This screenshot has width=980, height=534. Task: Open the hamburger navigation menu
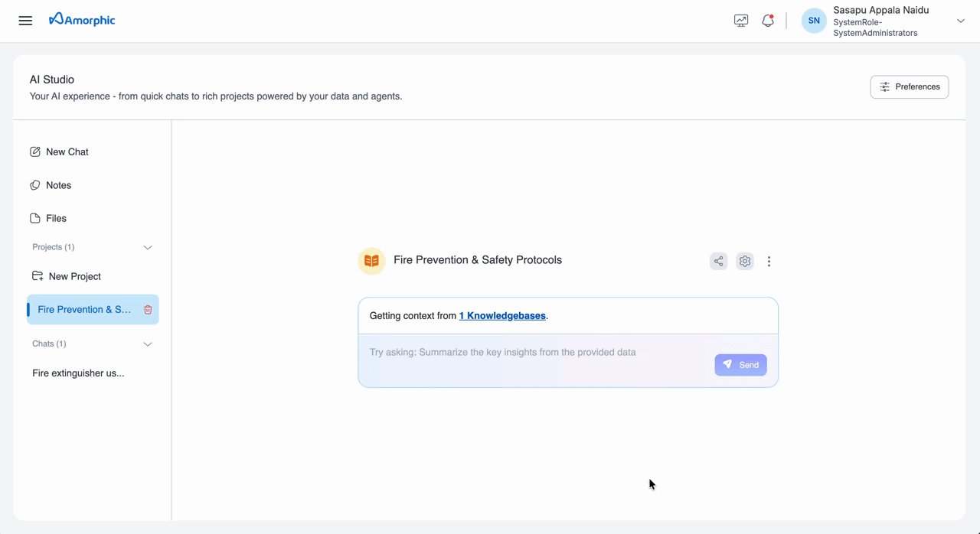[25, 21]
